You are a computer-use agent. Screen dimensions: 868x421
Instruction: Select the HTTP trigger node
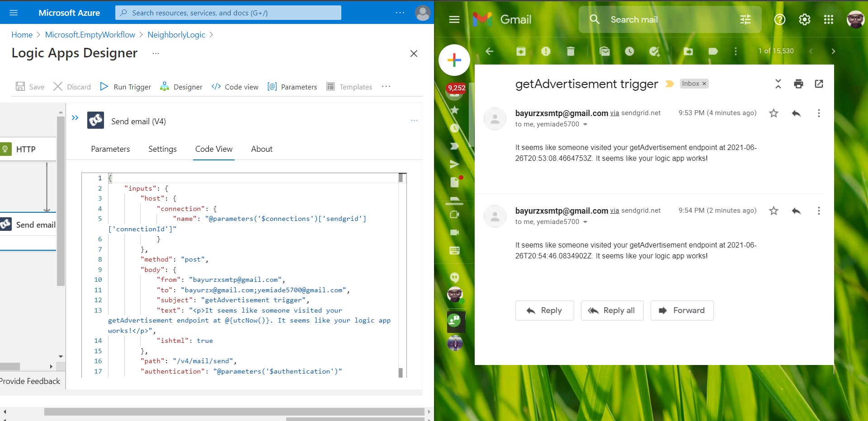pos(28,150)
